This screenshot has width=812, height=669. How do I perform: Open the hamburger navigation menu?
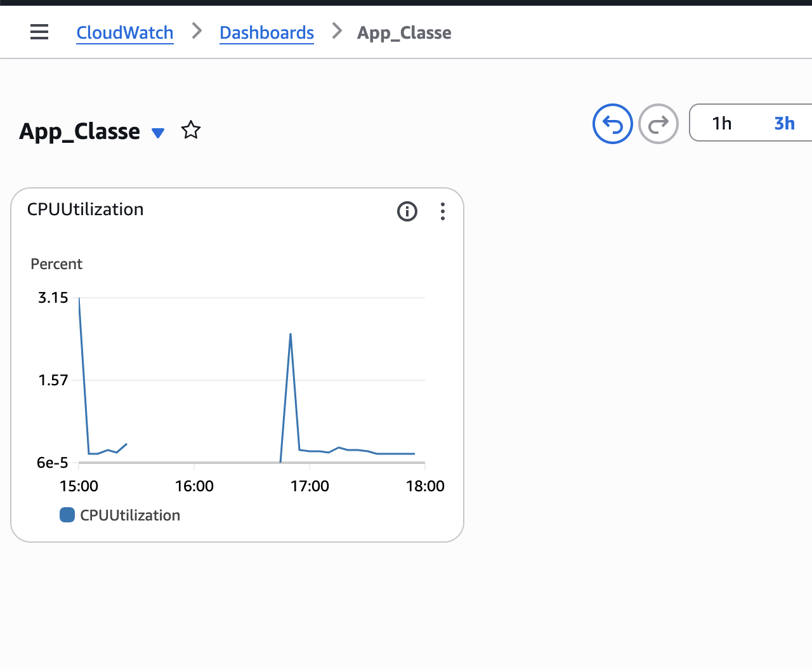click(39, 32)
